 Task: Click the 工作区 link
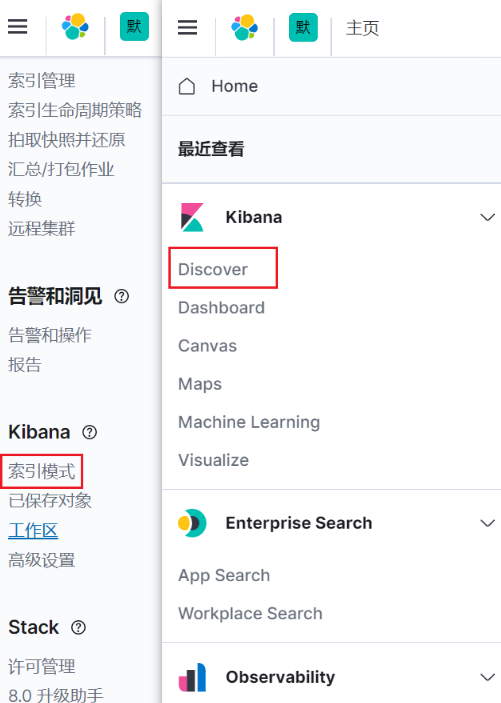click(33, 530)
